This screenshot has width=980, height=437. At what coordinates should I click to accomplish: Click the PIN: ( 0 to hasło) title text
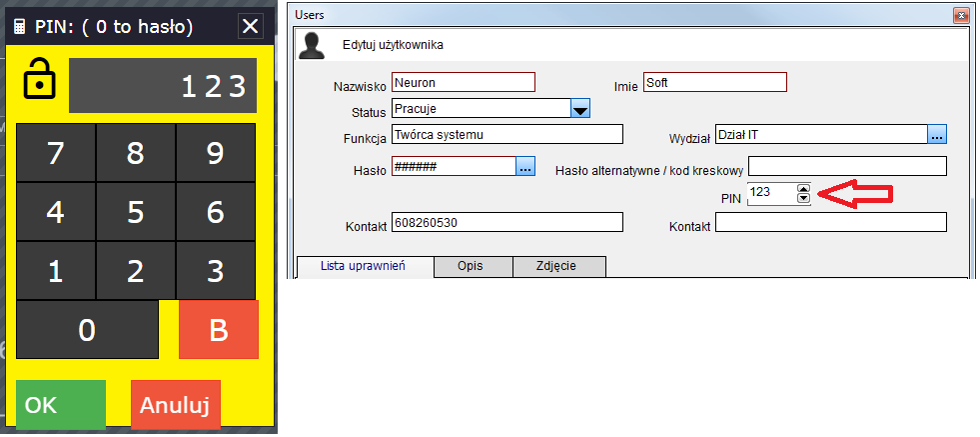pyautogui.click(x=114, y=27)
